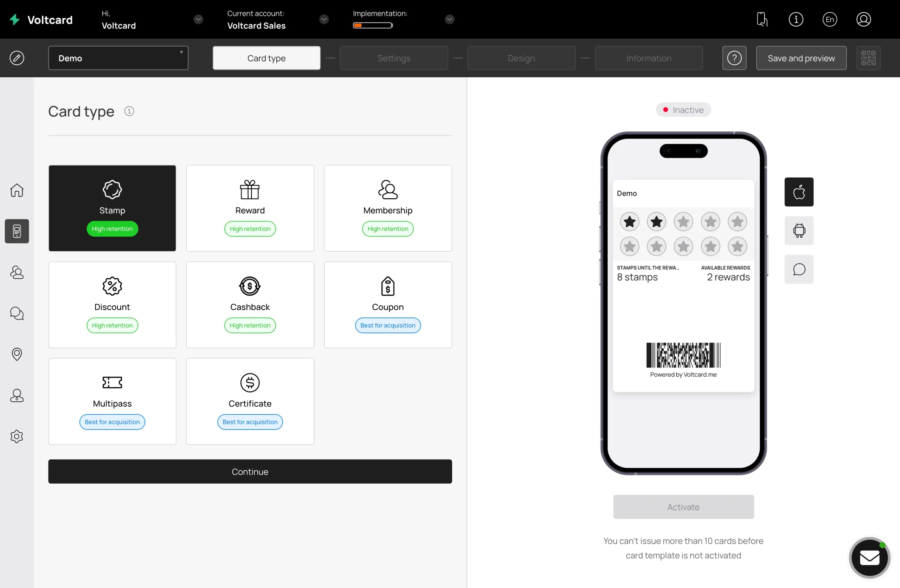Expand the Implementation progress dropdown
The height and width of the screenshot is (588, 900).
[x=449, y=19]
